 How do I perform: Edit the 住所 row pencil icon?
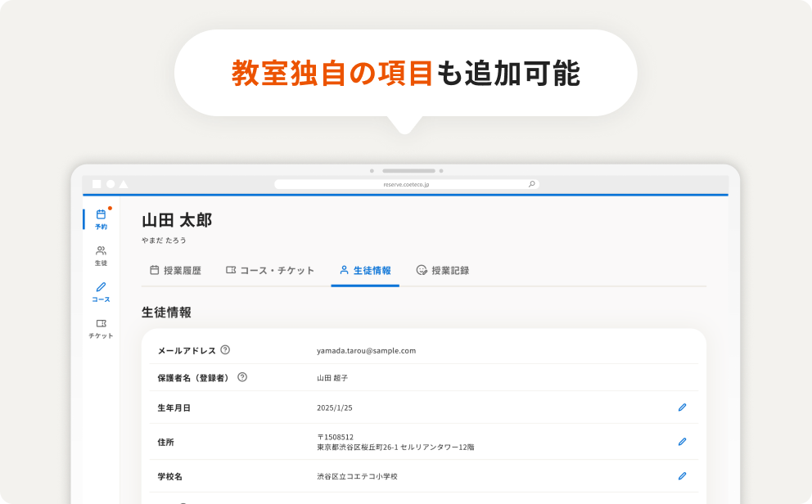click(682, 442)
